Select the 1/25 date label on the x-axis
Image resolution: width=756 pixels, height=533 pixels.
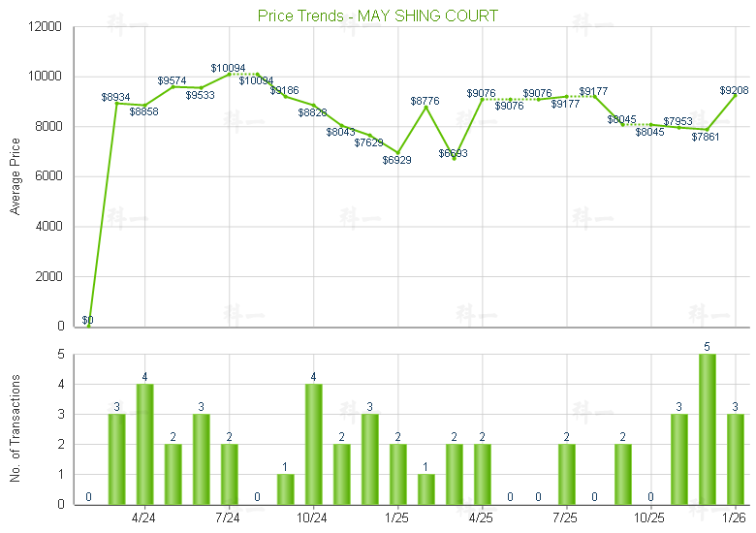[397, 517]
